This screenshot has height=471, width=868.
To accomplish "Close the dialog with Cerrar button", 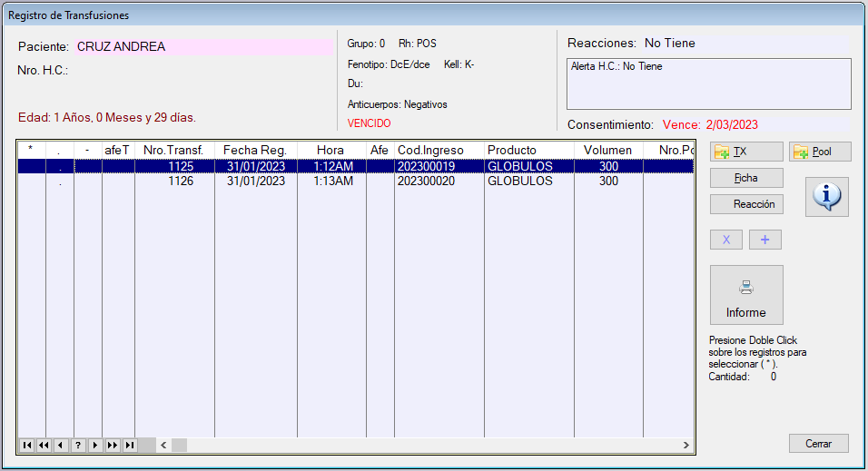I will click(x=818, y=444).
